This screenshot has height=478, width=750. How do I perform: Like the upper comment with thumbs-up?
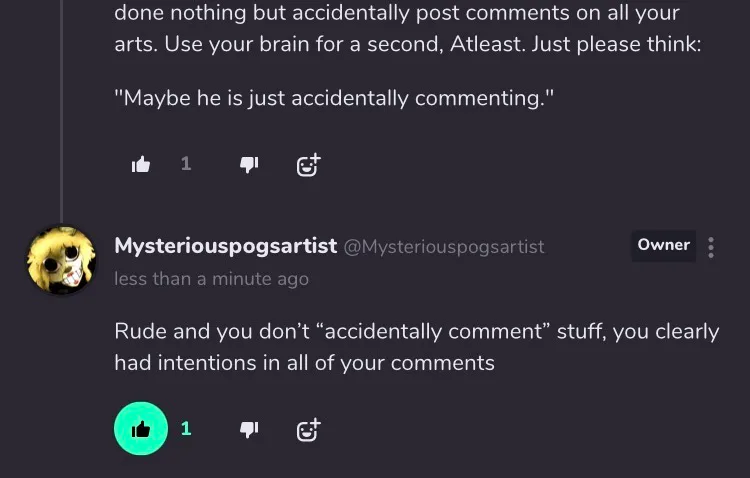(141, 165)
